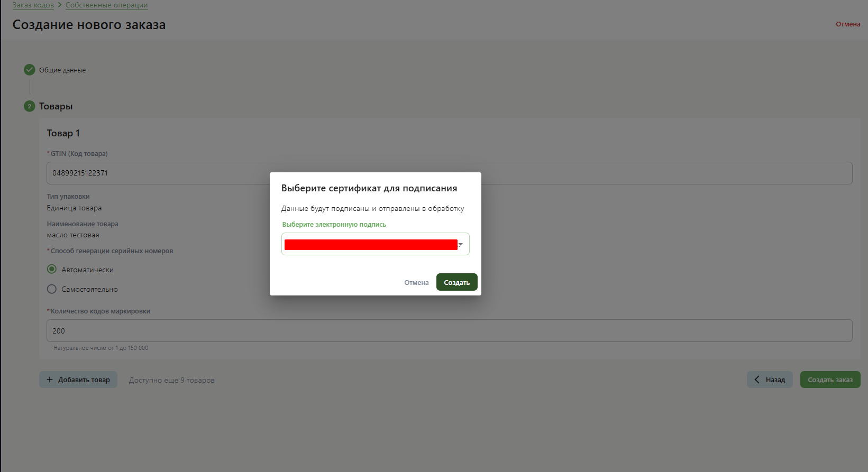Open the Заказ кодов breadcrumb link
The image size is (868, 472).
(x=33, y=5)
